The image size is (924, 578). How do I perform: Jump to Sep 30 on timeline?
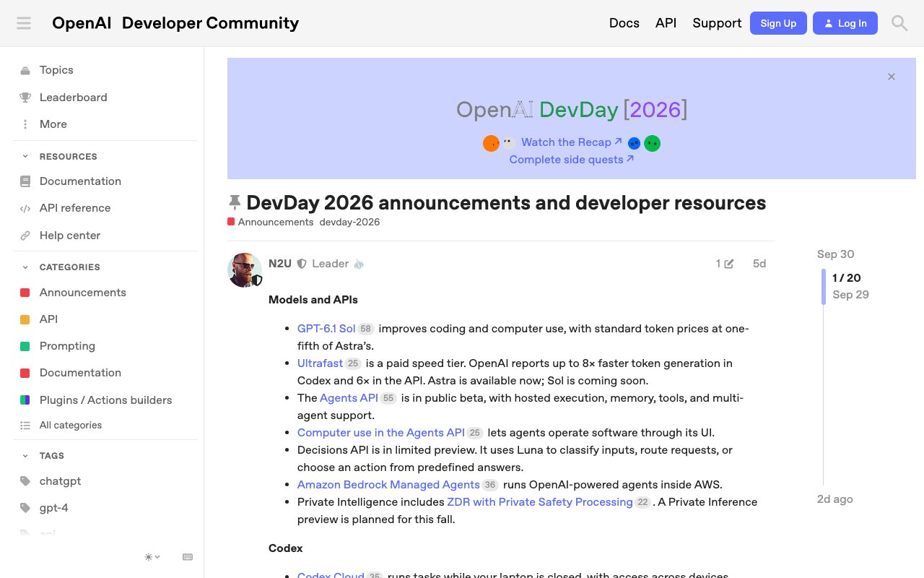pyautogui.click(x=835, y=254)
